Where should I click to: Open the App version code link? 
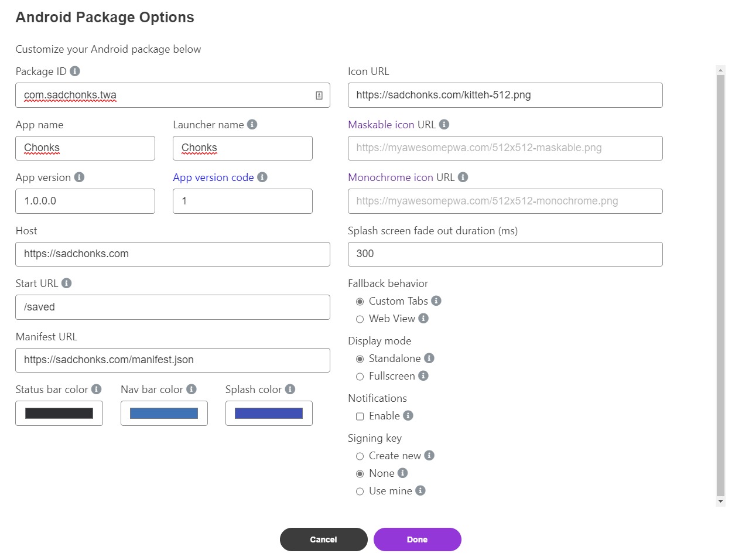(213, 177)
